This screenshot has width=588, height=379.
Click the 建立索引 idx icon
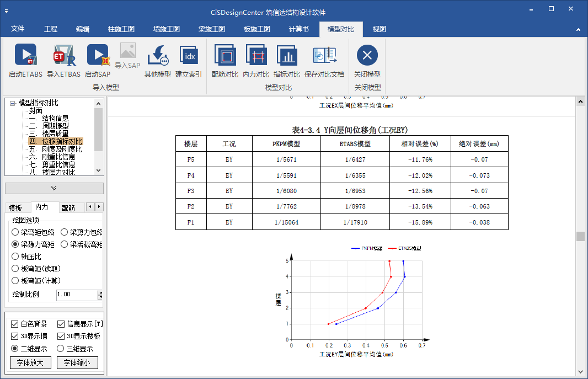[189, 61]
